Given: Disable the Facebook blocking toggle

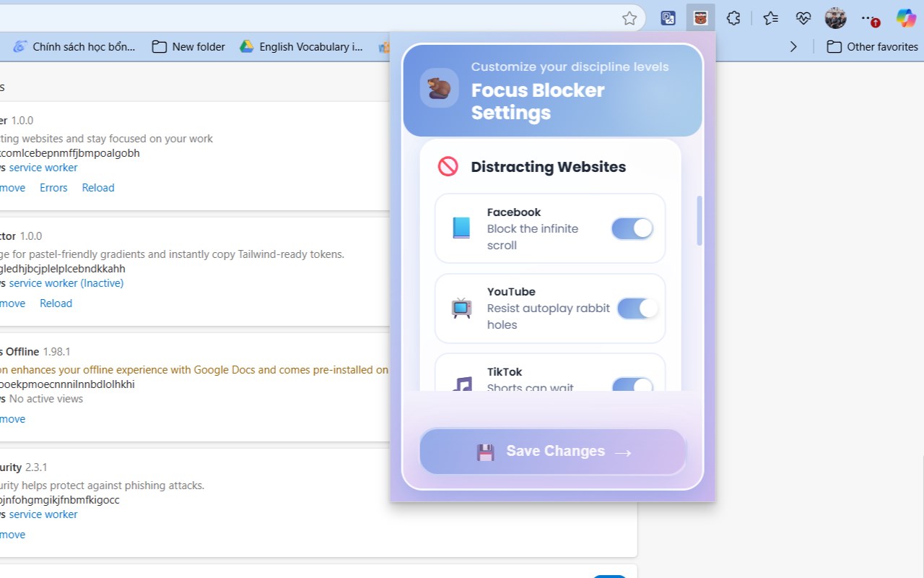Looking at the screenshot, I should [632, 228].
